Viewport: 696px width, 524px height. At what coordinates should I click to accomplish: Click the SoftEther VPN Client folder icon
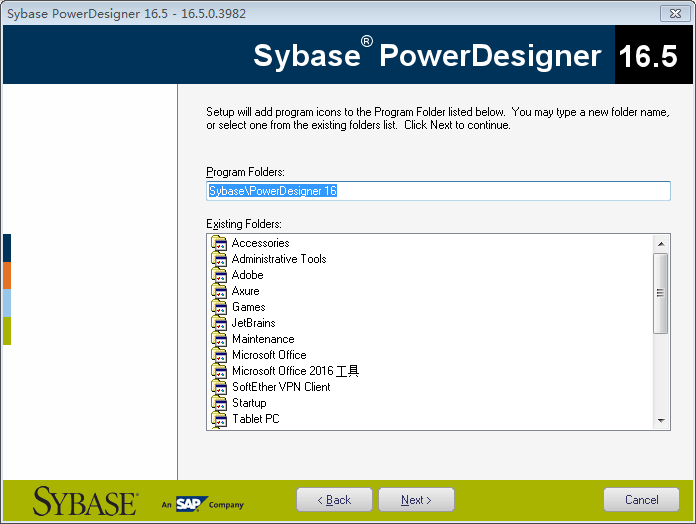tap(219, 386)
